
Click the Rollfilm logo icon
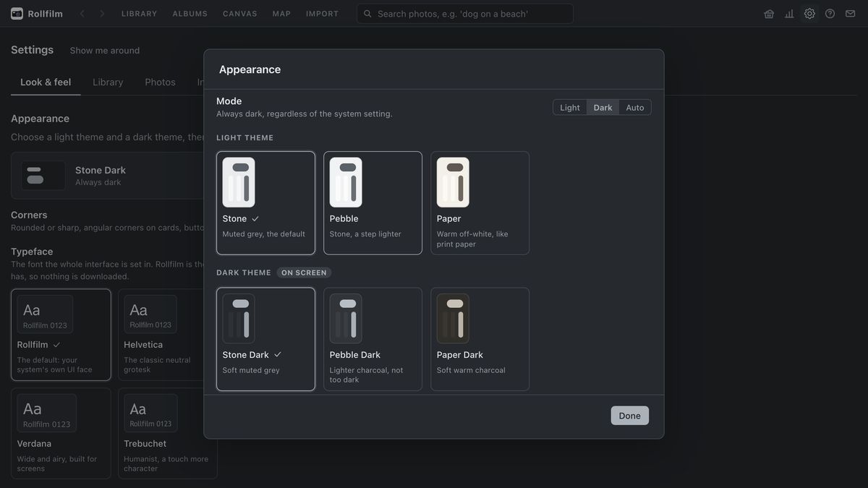[x=17, y=14]
